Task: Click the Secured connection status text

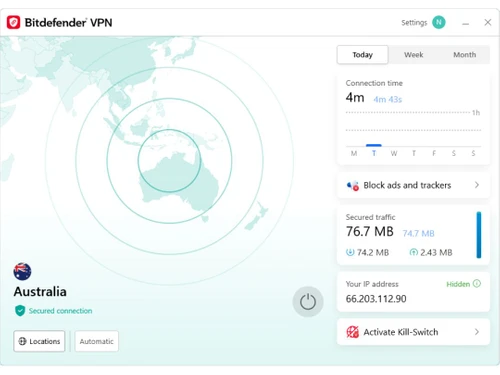Action: [x=60, y=311]
